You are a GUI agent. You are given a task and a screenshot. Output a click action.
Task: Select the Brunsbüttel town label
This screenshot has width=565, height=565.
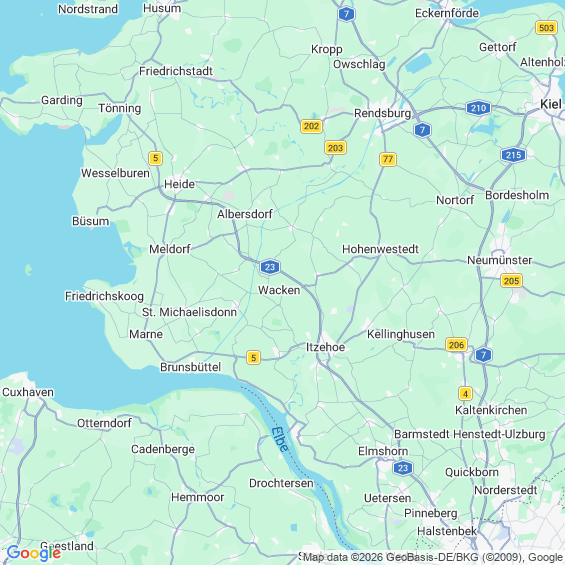191,367
